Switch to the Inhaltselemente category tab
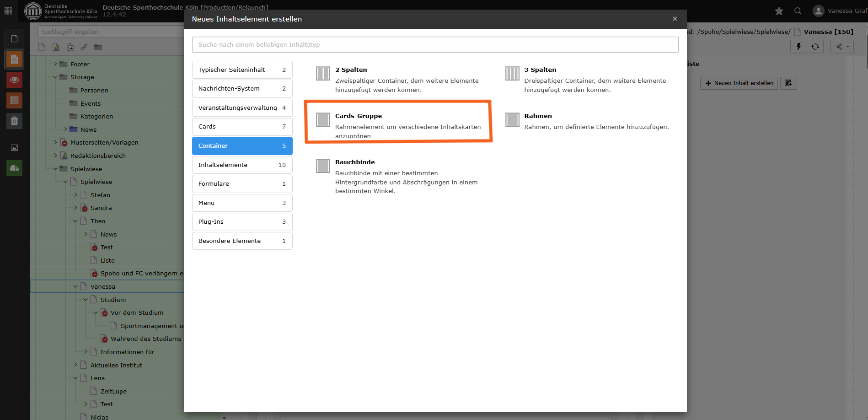Screen dimensions: 868x420 (x=242, y=165)
